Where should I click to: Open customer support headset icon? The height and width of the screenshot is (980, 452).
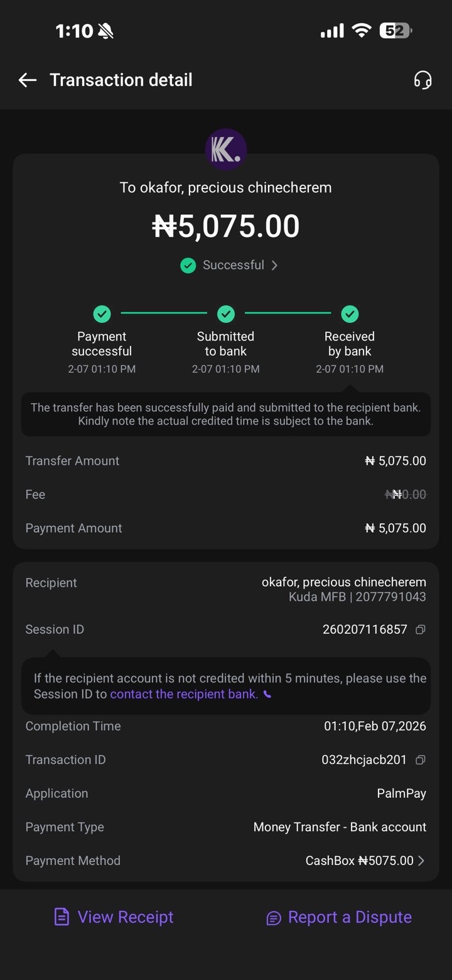point(422,80)
